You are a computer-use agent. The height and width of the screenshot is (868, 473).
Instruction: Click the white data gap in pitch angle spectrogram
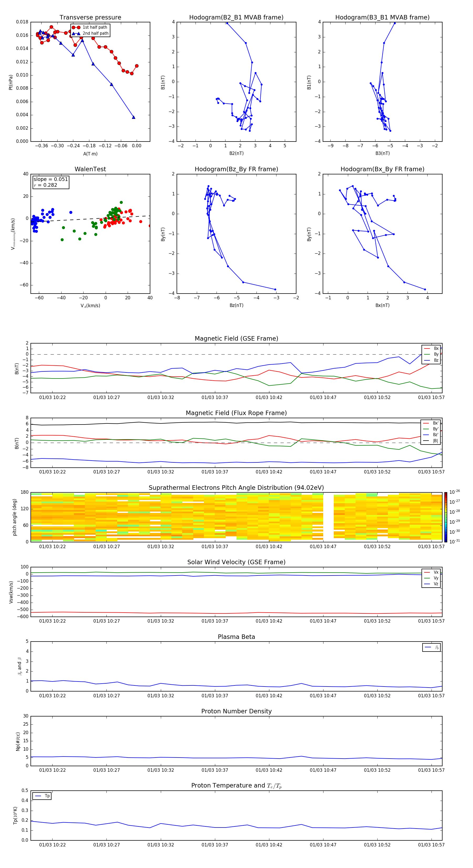pos(328,517)
